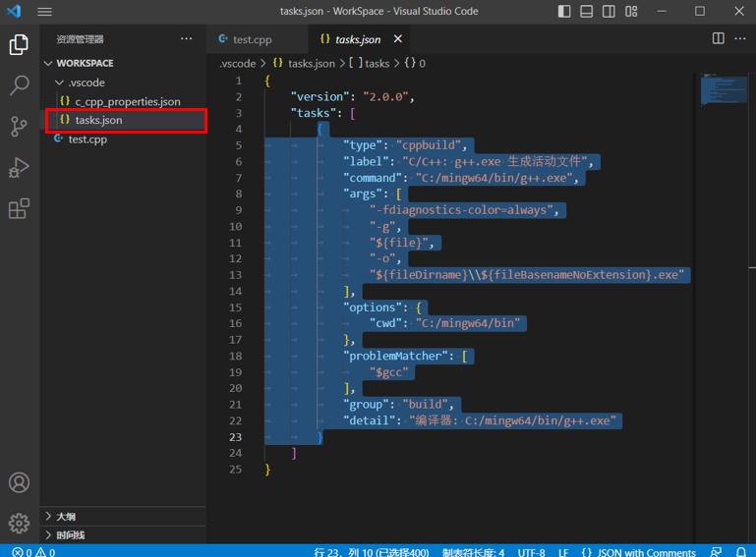
Task: Click the "cppbuild" value text
Action: [x=429, y=145]
